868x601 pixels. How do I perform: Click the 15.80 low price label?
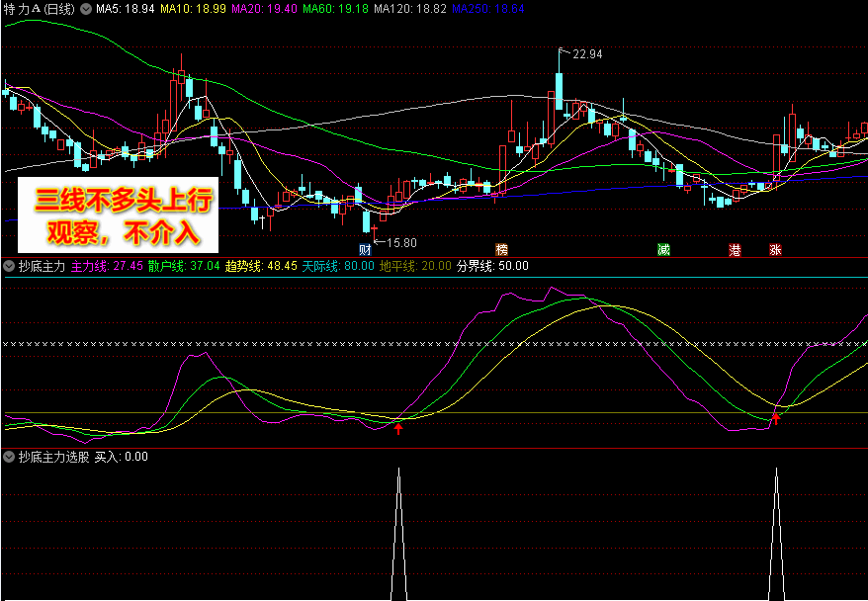pos(402,243)
